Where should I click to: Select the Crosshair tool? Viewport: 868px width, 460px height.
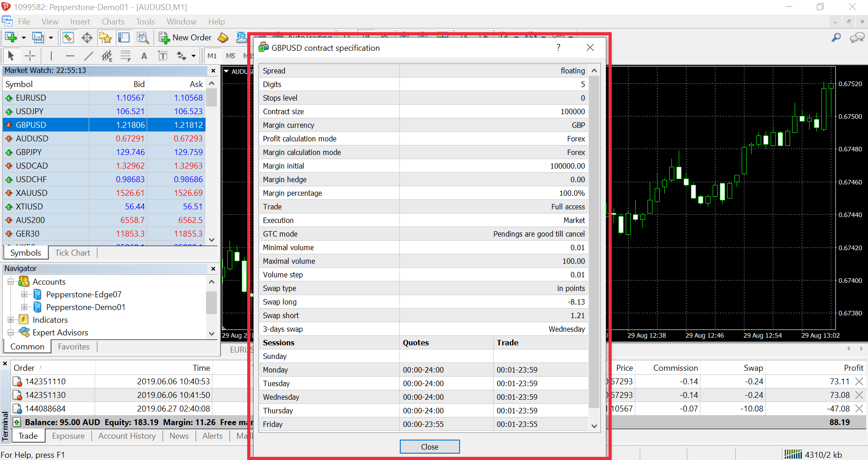click(x=30, y=56)
